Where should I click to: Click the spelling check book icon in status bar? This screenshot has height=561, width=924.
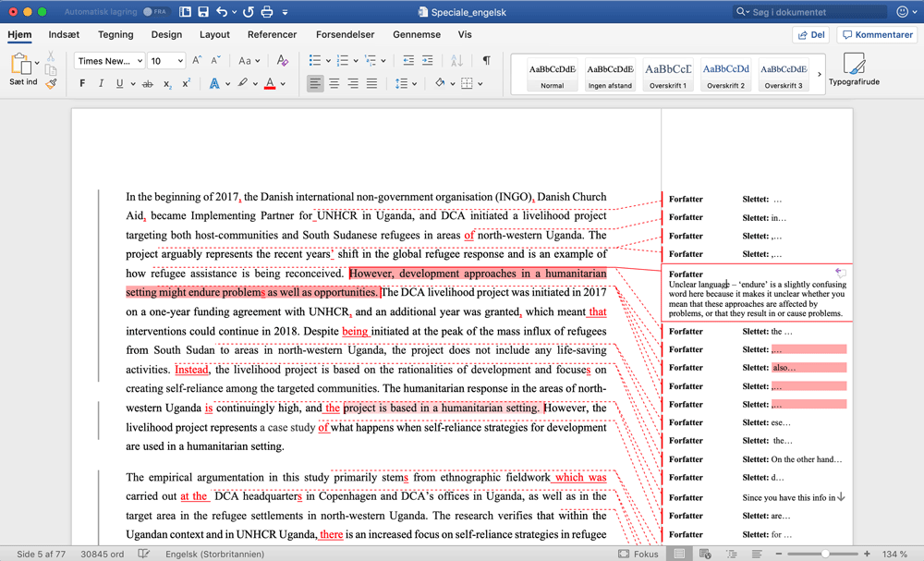coord(144,554)
